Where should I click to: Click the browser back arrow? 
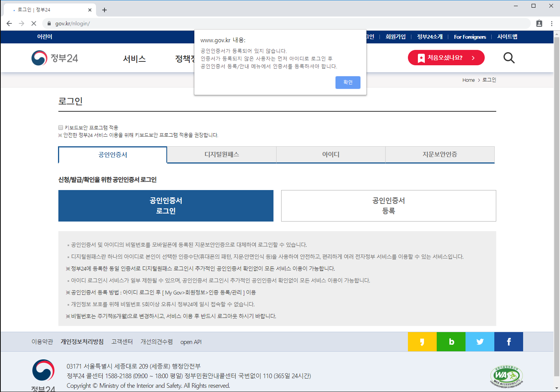tap(9, 23)
